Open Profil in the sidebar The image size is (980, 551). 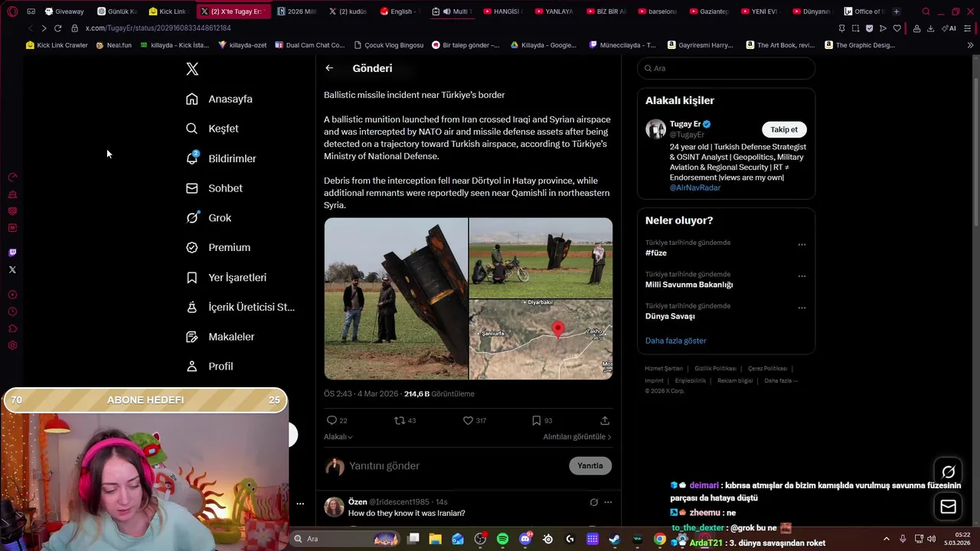click(210, 367)
